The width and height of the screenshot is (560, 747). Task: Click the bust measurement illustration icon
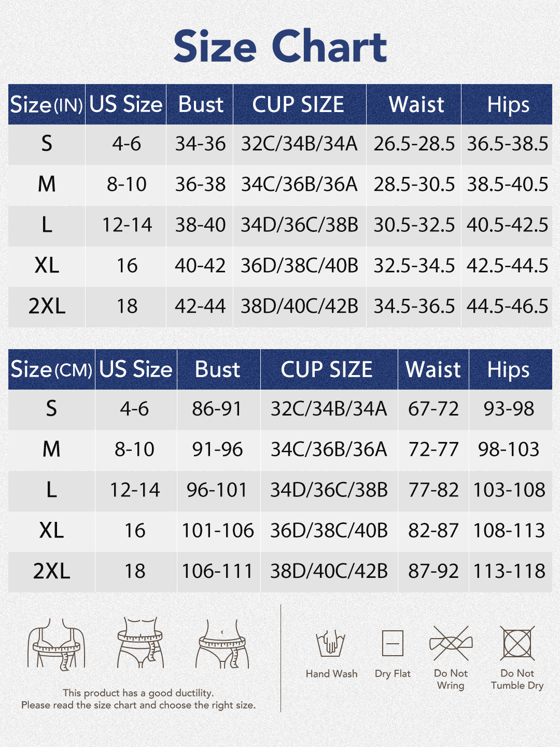(56, 643)
